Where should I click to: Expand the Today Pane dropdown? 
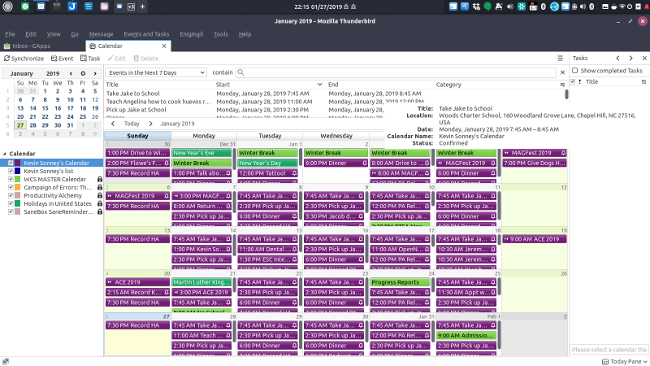click(x=624, y=361)
